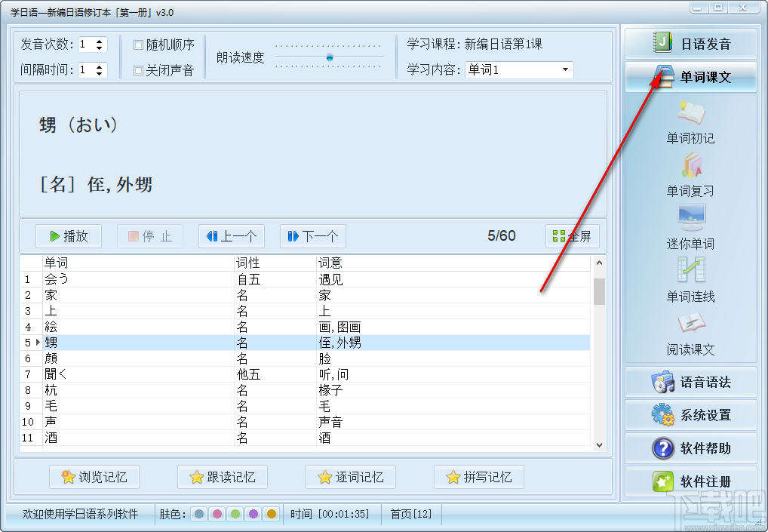Select word row 絵
Viewport: 768px width, 532px height.
[305, 327]
